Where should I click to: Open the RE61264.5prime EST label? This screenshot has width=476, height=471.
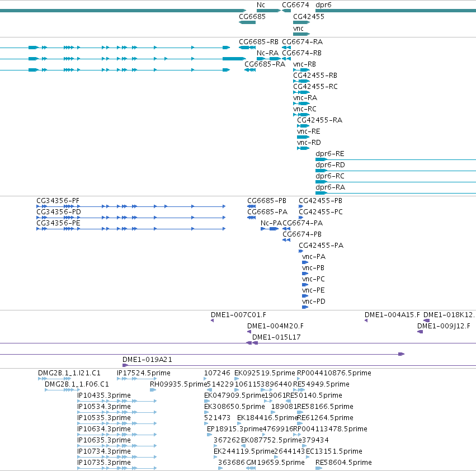pyautogui.click(x=325, y=418)
